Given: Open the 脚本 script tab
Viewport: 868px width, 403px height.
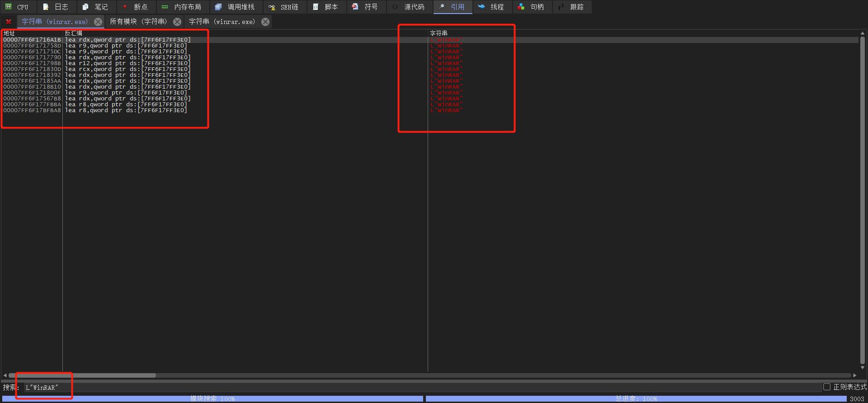Looking at the screenshot, I should click(x=326, y=7).
